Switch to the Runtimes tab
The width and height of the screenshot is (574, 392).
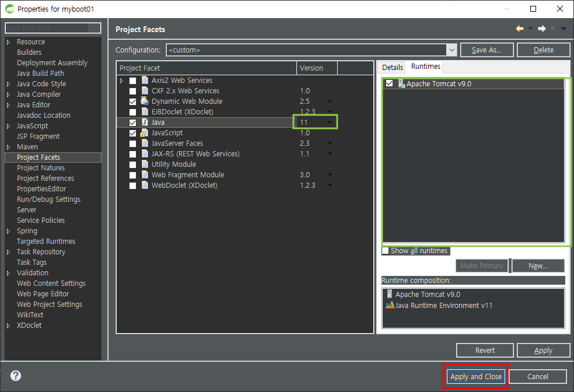(x=425, y=66)
